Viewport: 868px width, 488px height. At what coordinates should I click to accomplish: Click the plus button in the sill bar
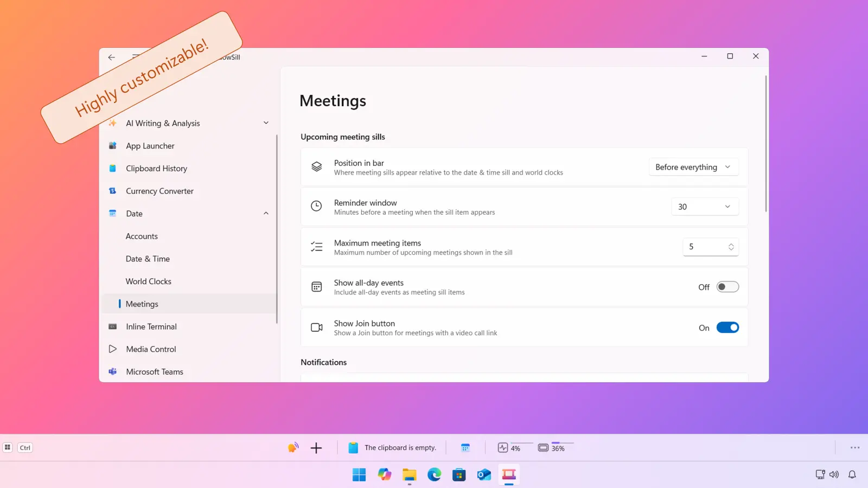[316, 448]
